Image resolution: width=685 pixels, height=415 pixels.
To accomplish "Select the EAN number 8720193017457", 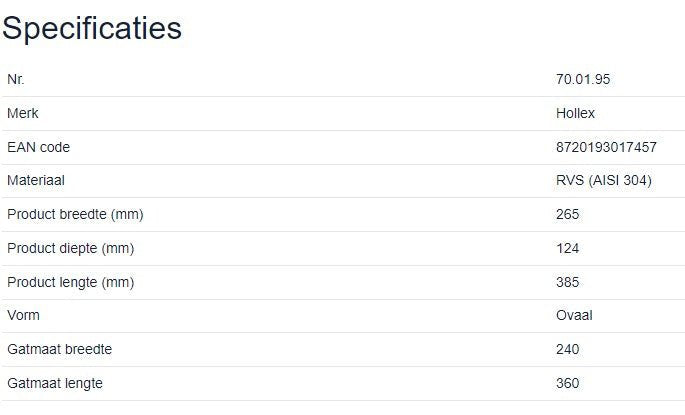I will click(x=606, y=147).
